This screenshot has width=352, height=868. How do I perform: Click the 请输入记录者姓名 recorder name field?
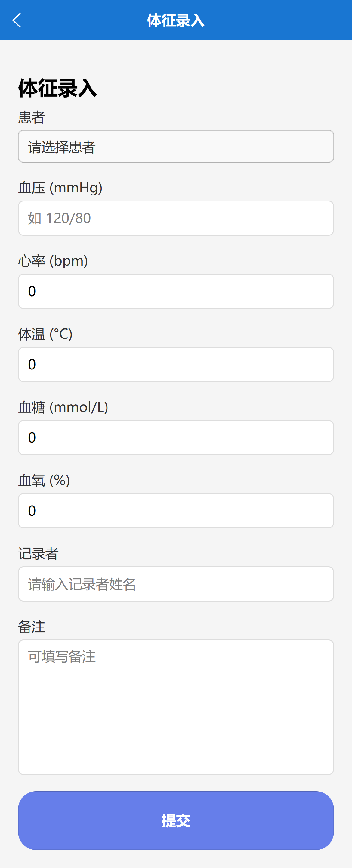pyautogui.click(x=176, y=584)
